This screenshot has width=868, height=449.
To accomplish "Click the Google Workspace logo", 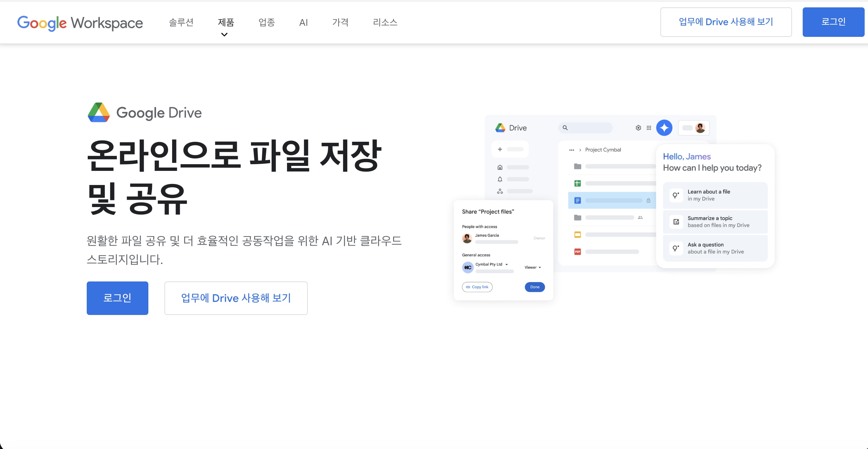I will click(80, 22).
